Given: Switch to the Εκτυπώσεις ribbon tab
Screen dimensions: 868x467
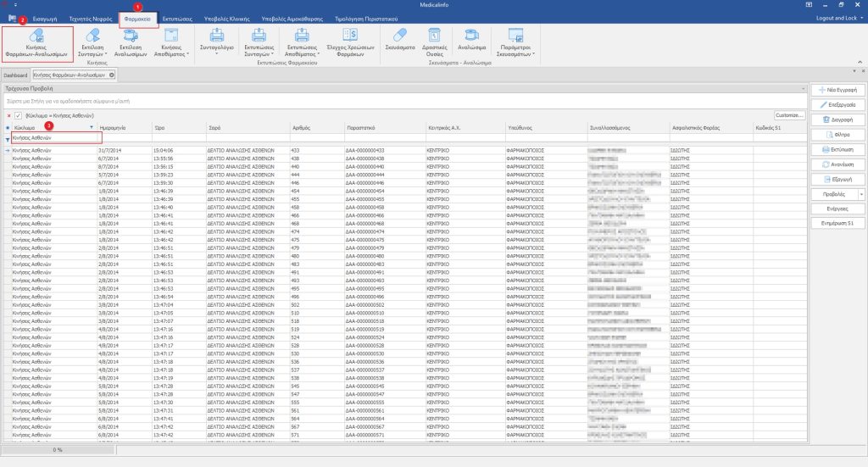Looking at the screenshot, I should click(179, 17).
